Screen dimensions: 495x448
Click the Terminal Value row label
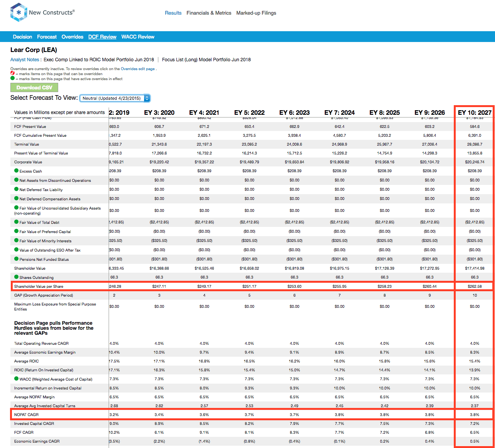(27, 144)
